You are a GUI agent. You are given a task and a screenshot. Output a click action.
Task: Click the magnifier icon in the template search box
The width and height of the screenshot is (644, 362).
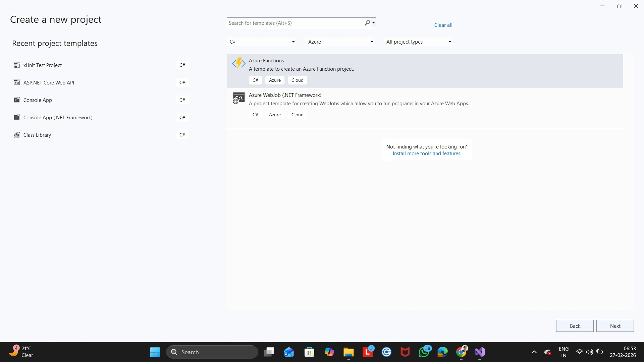[x=367, y=23]
